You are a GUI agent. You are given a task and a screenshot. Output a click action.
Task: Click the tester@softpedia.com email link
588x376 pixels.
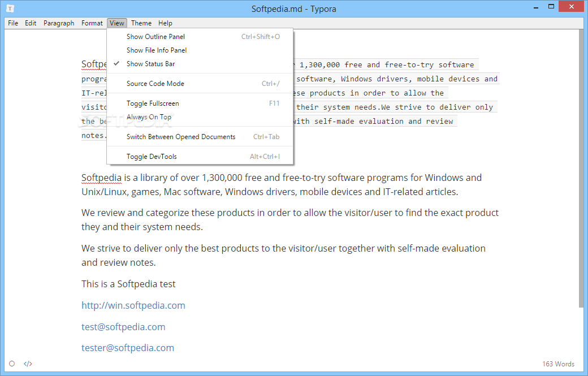(x=128, y=348)
